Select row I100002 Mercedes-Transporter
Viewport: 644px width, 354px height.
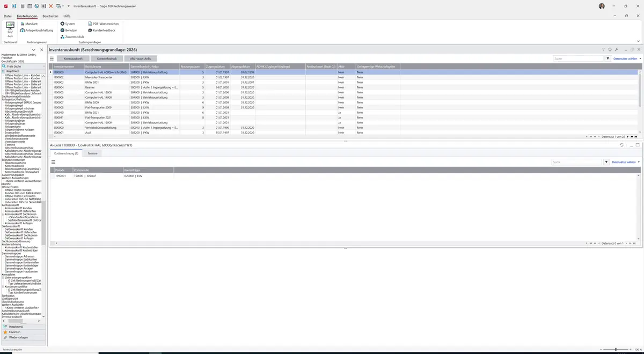click(343, 77)
